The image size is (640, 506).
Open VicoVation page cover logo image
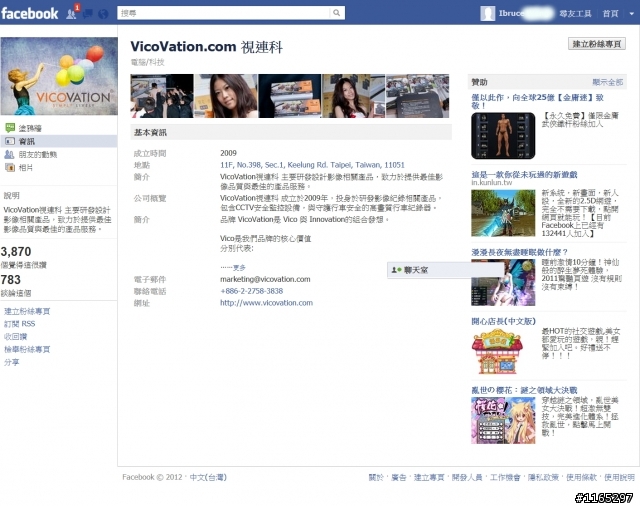(x=59, y=76)
